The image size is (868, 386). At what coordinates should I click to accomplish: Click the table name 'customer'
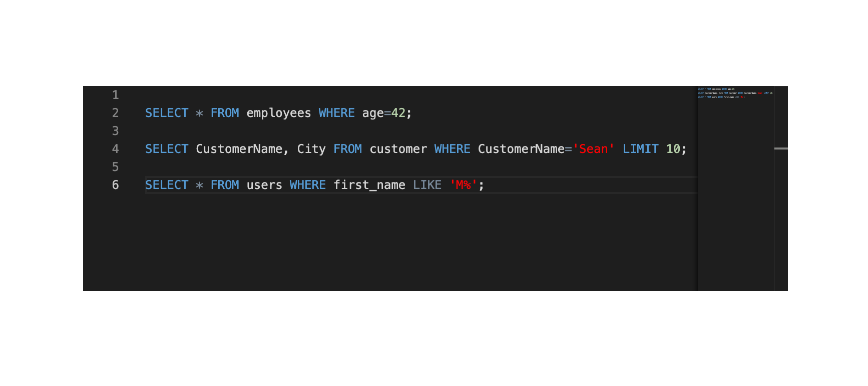click(398, 149)
